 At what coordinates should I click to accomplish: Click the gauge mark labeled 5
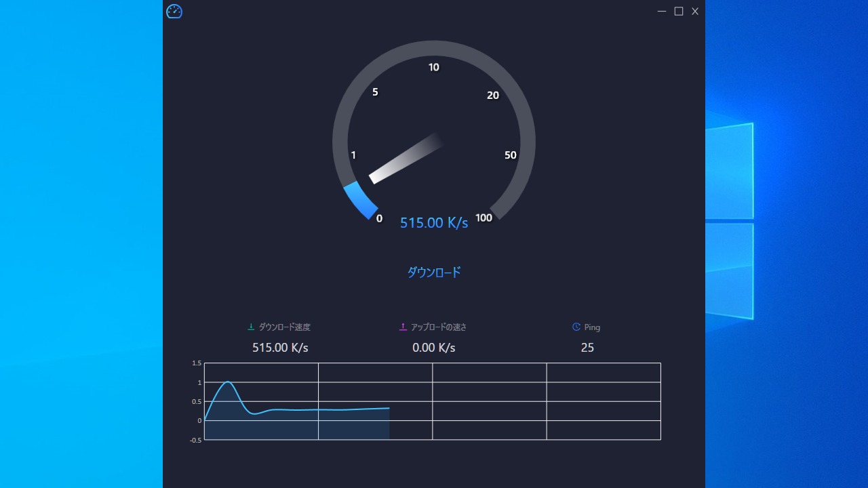375,92
